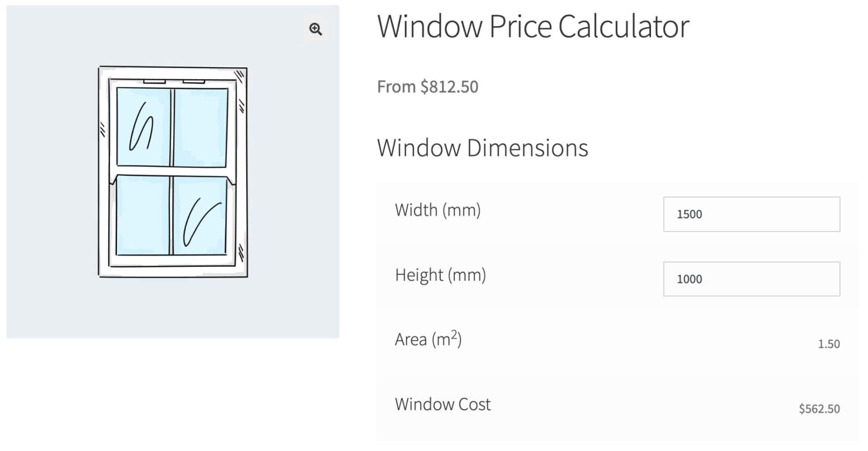This screenshot has height=451, width=868.
Task: Click inside the Height (mm) field
Action: point(750,279)
